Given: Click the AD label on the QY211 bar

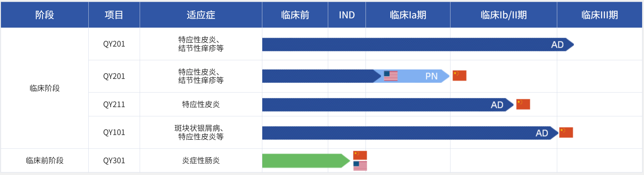Looking at the screenshot, I should pyautogui.click(x=497, y=105).
